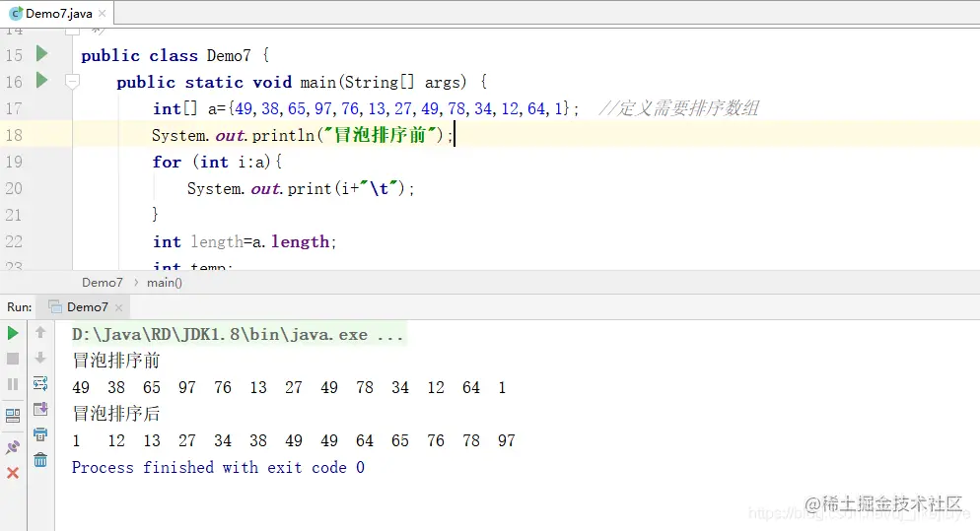Click 'int length=a.length;' on line 22

[x=245, y=241]
